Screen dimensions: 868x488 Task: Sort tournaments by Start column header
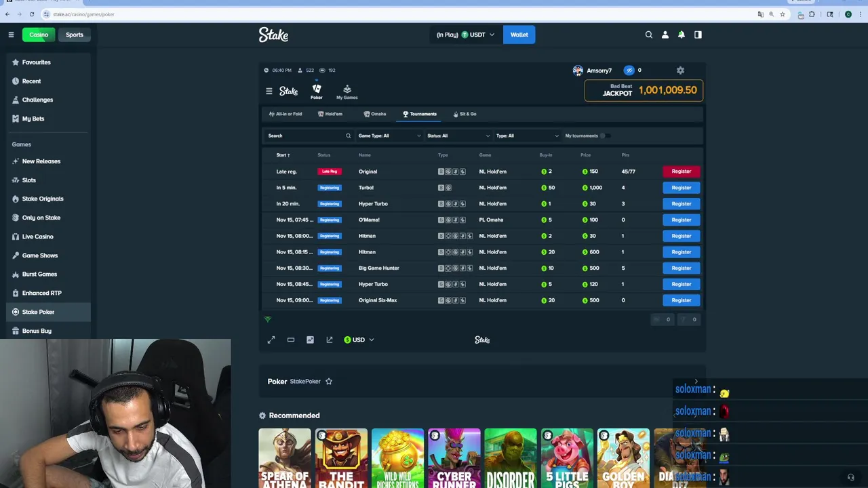tap(283, 155)
